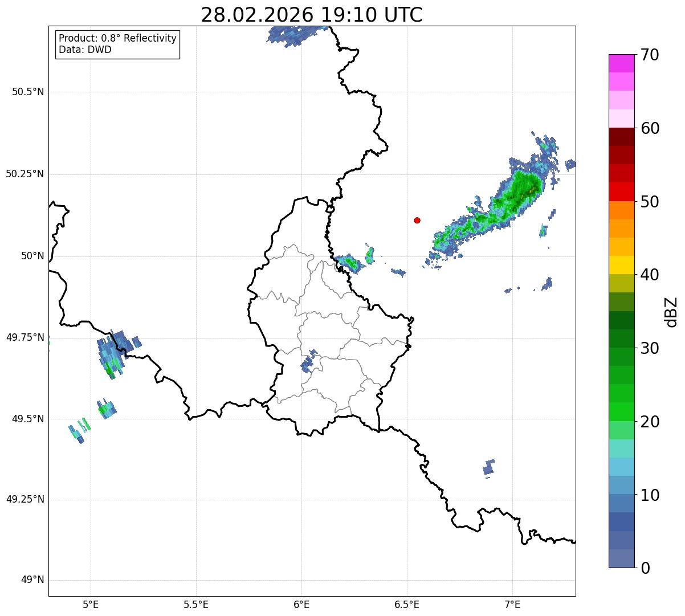Click the '7°E' longitude label
The width and height of the screenshot is (685, 616).
512,605
